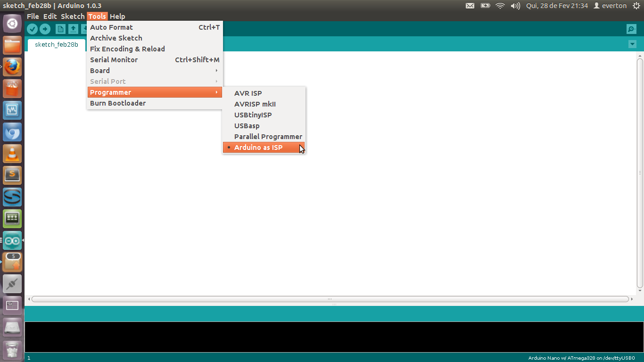Open VLC from the launcher

coord(12,153)
